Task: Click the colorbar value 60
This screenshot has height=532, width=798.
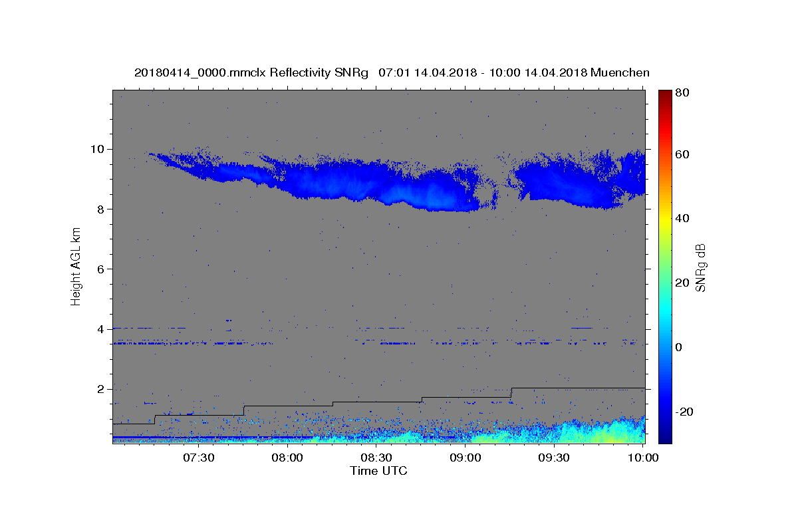Action: 682,154
